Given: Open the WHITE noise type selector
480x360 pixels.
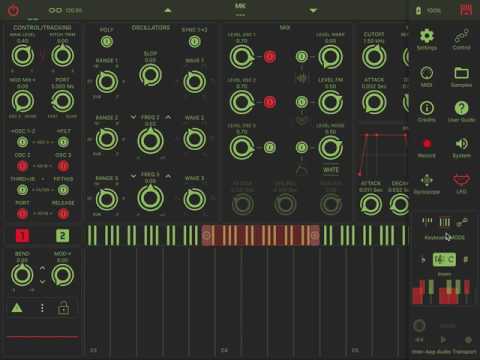Looking at the screenshot, I should pos(331,170).
